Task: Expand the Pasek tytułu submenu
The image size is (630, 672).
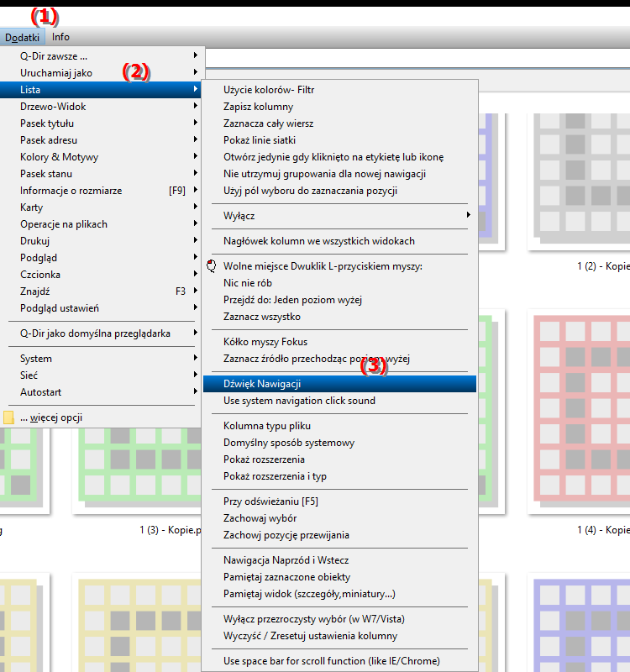Action: coord(102,123)
